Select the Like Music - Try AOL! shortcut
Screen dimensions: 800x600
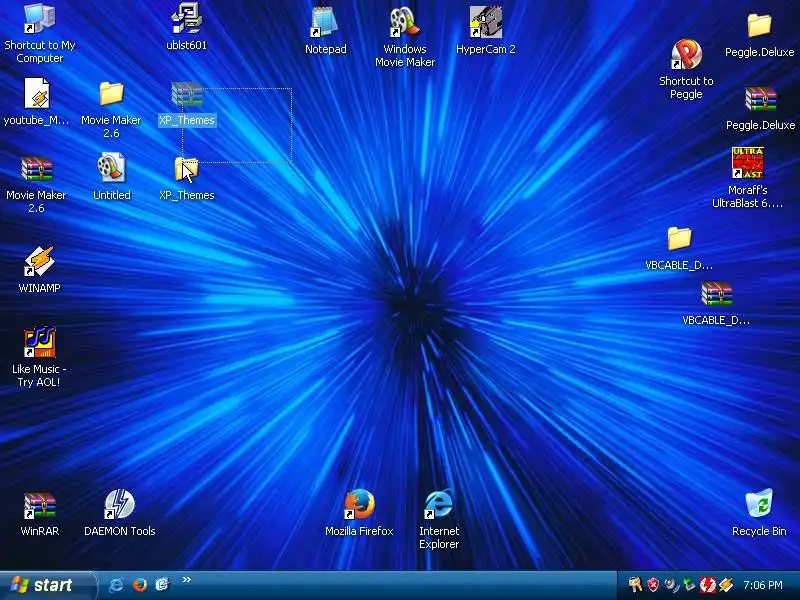click(x=39, y=342)
